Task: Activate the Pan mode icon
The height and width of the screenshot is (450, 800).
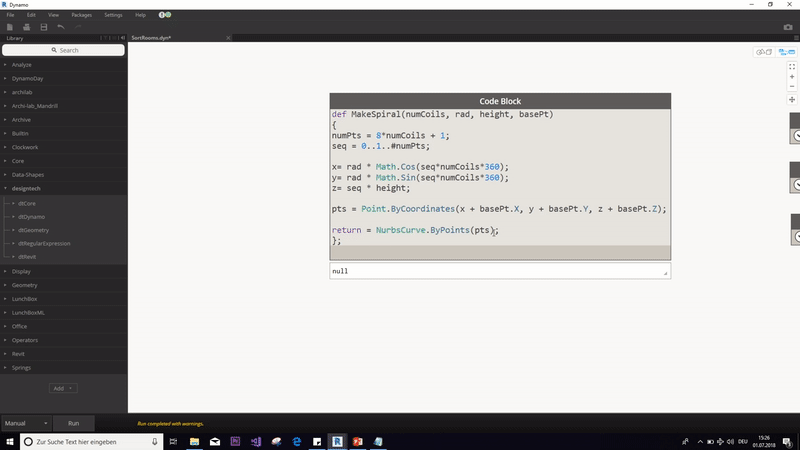Action: point(792,100)
